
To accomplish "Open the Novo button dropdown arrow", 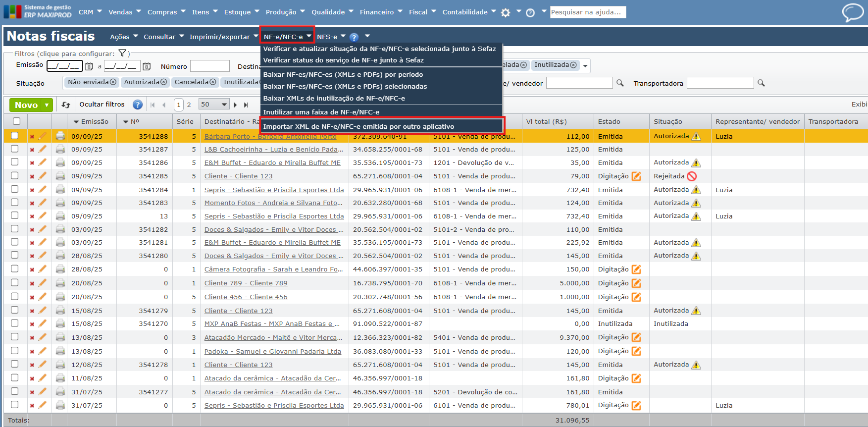I will point(47,105).
